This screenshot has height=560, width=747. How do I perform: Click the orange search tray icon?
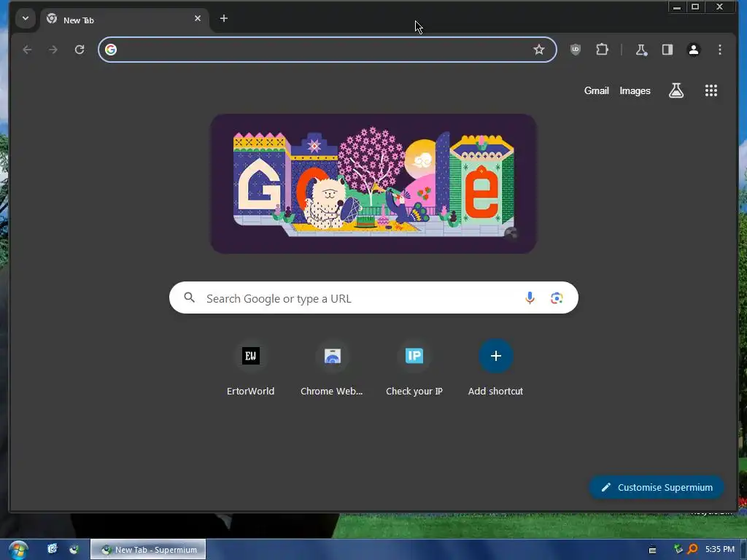[692, 549]
